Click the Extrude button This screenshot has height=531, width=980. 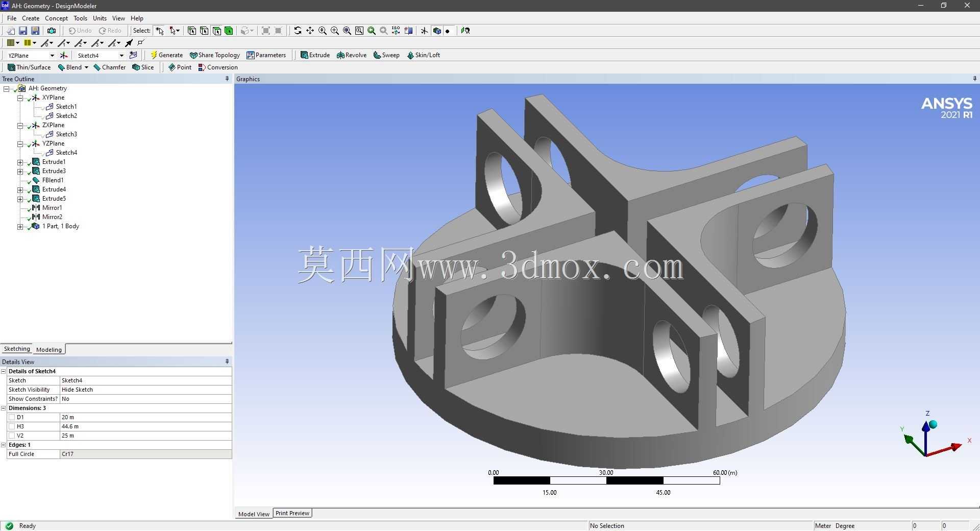point(315,55)
